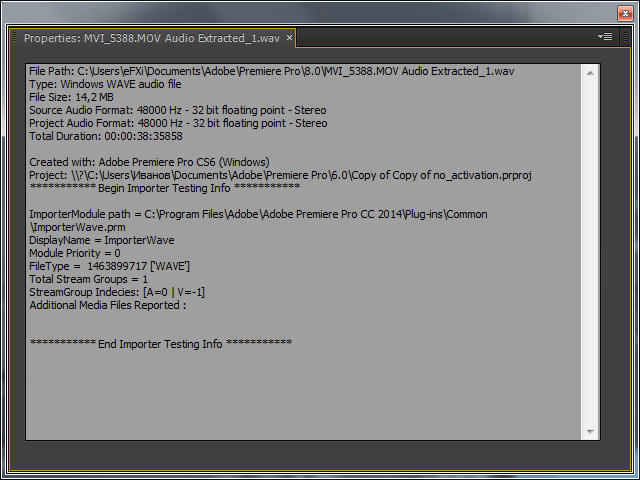Click 'Created with: Adobe Premiere Pro CS6' line
Viewport: 640px width, 480px height.
tap(149, 162)
